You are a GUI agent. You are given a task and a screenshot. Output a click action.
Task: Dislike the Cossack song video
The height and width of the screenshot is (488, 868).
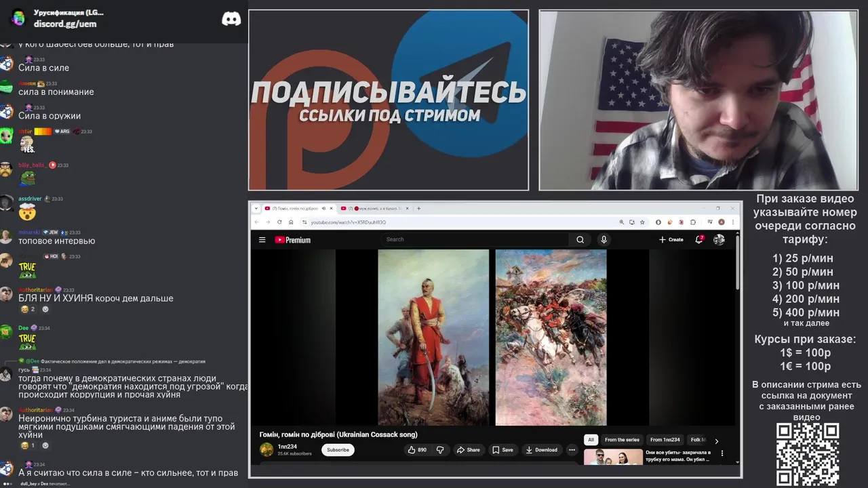coord(440,449)
